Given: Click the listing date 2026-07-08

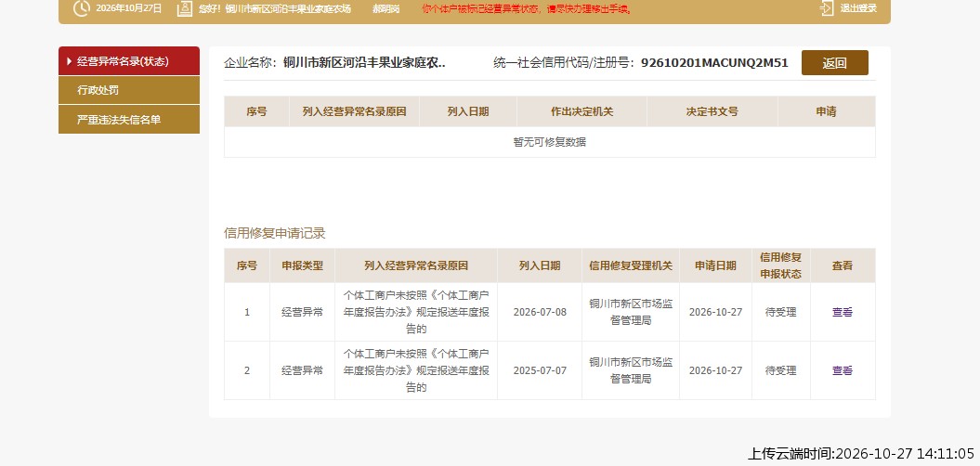Looking at the screenshot, I should pyautogui.click(x=540, y=312).
